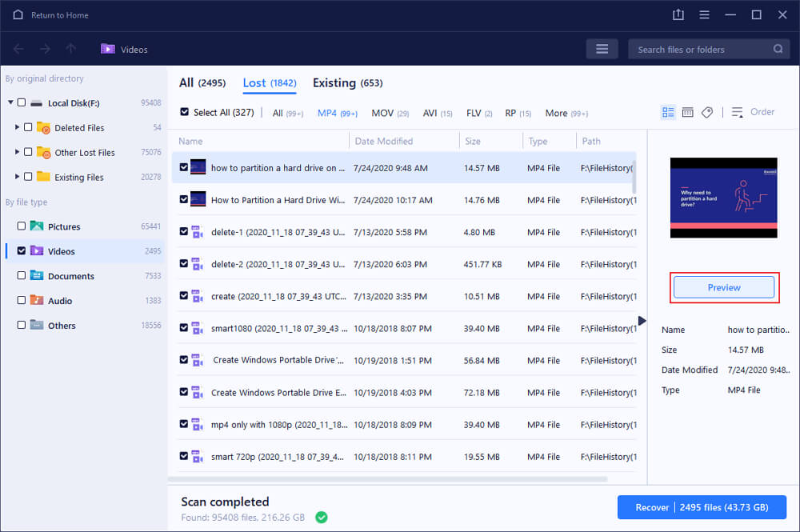Click the Preview button
The height and width of the screenshot is (532, 800).
pyautogui.click(x=724, y=287)
